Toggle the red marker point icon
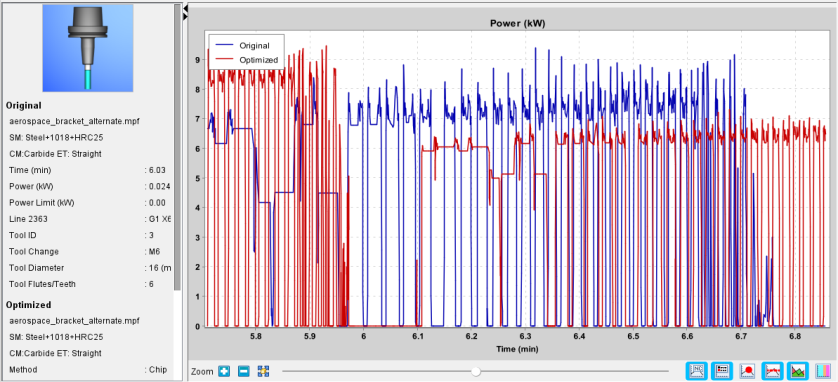 [x=747, y=370]
